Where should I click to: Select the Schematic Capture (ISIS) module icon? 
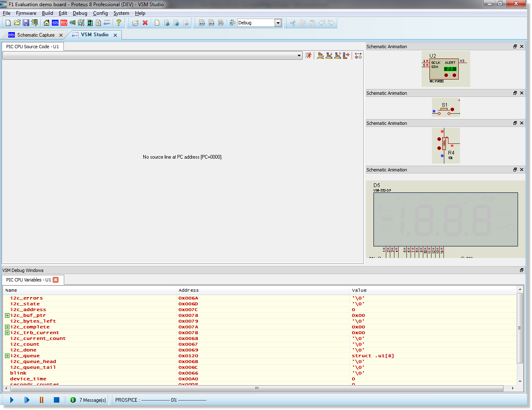tap(55, 23)
